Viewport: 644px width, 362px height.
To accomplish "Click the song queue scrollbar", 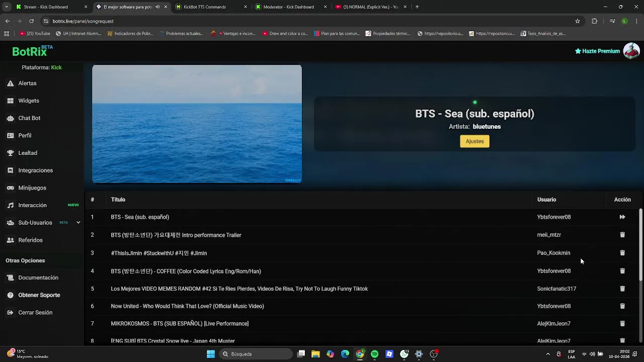I will (x=640, y=245).
